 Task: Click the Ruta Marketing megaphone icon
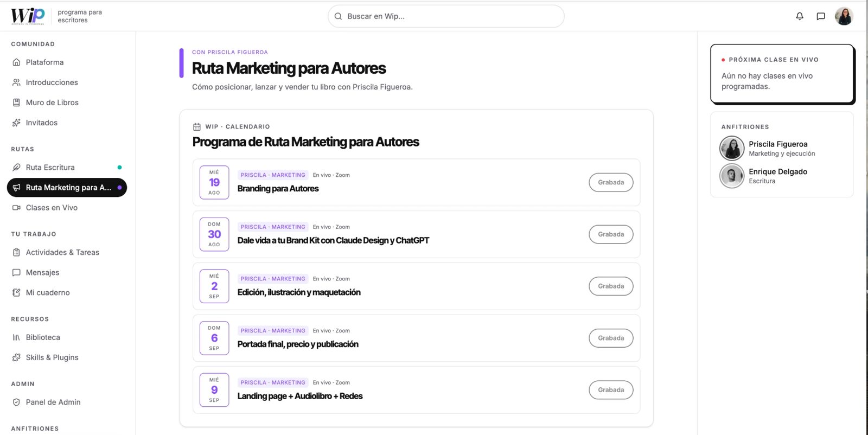point(16,188)
